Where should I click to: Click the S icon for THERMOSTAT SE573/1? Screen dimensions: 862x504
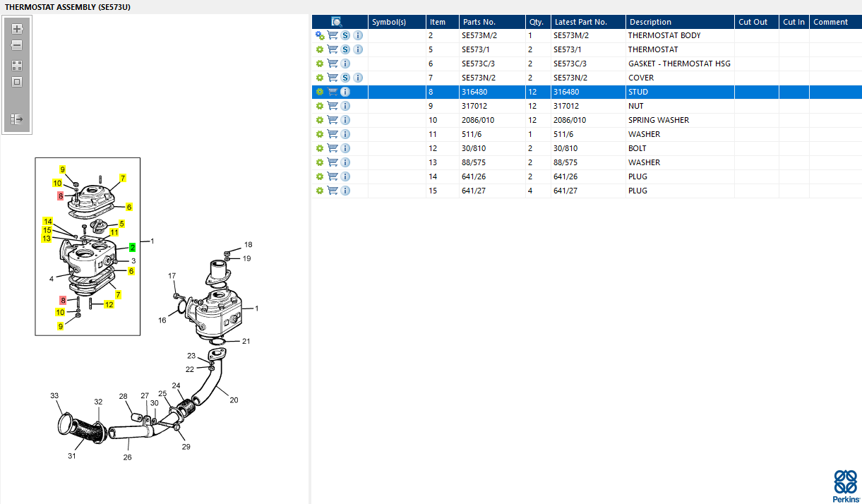coord(345,49)
